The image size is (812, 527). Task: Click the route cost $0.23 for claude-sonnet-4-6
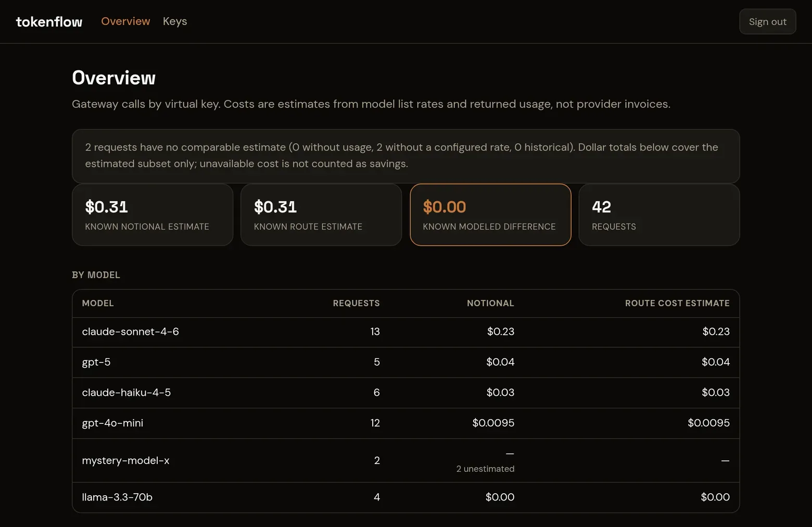pos(716,332)
